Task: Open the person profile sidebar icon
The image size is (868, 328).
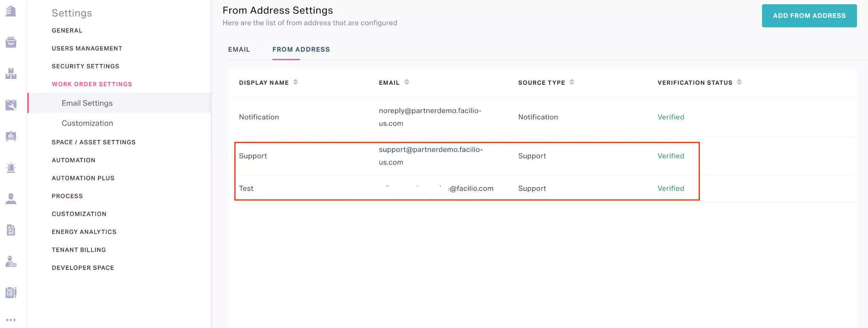Action: (x=11, y=199)
